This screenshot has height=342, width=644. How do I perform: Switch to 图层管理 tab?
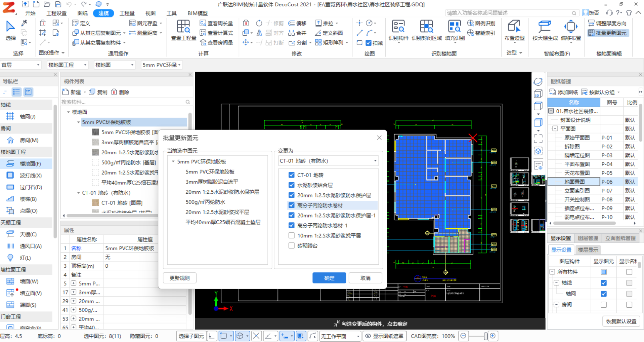[588, 238]
